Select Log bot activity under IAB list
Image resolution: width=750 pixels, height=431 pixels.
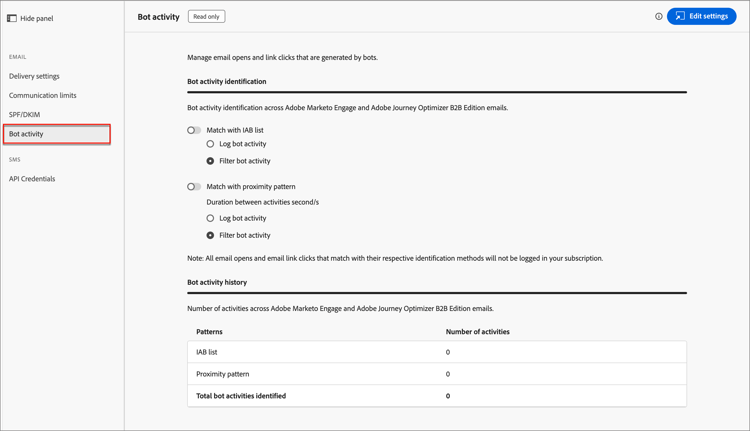pyautogui.click(x=210, y=144)
